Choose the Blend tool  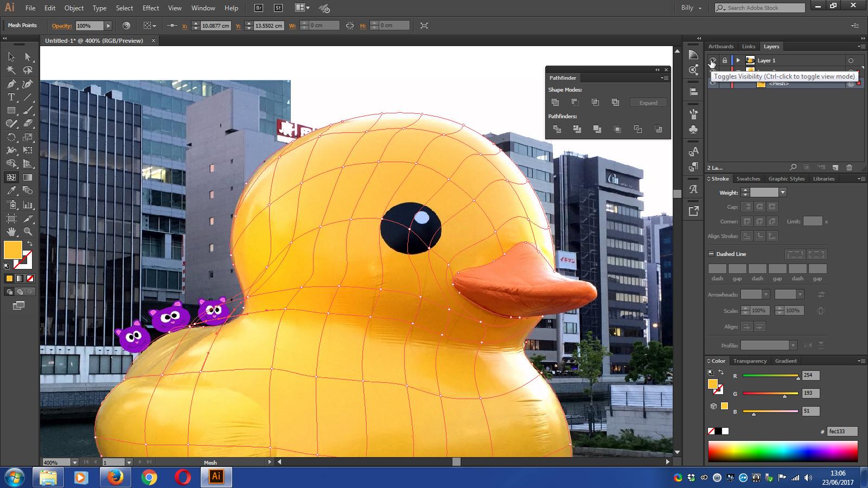[x=28, y=191]
